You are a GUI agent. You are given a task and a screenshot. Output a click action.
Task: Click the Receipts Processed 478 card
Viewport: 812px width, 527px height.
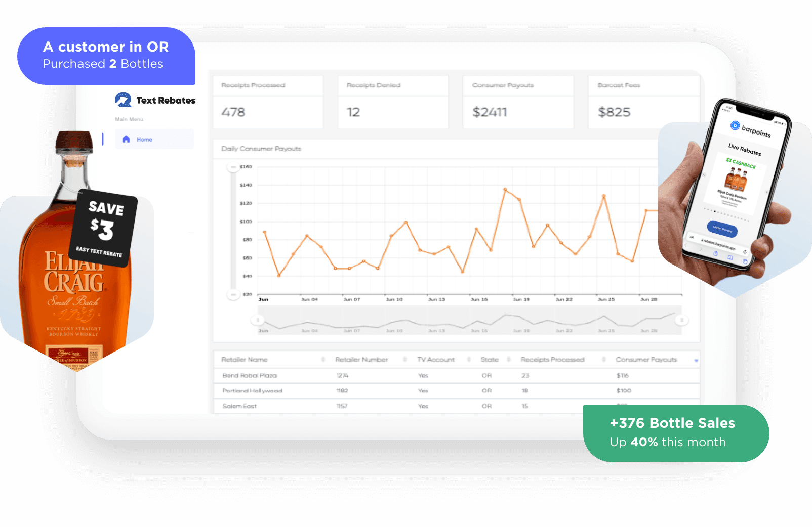tap(268, 102)
